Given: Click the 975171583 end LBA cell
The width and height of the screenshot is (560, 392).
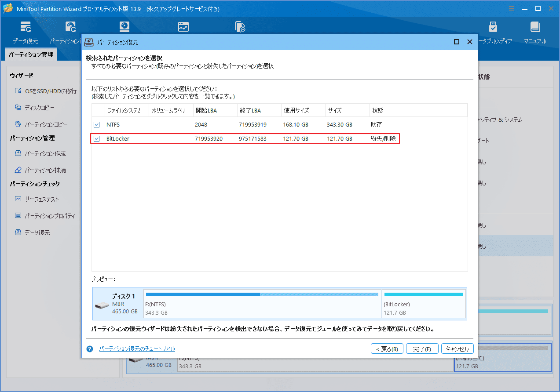Looking at the screenshot, I should (253, 139).
